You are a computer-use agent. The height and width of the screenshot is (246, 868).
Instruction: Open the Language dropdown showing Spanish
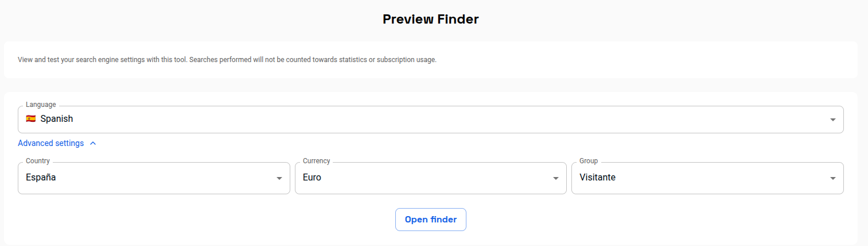click(x=431, y=120)
